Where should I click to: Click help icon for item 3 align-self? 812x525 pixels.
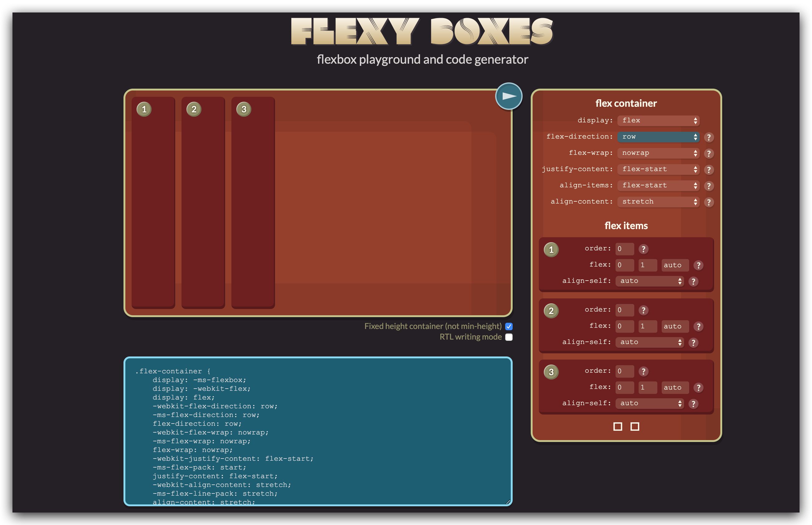pos(693,404)
